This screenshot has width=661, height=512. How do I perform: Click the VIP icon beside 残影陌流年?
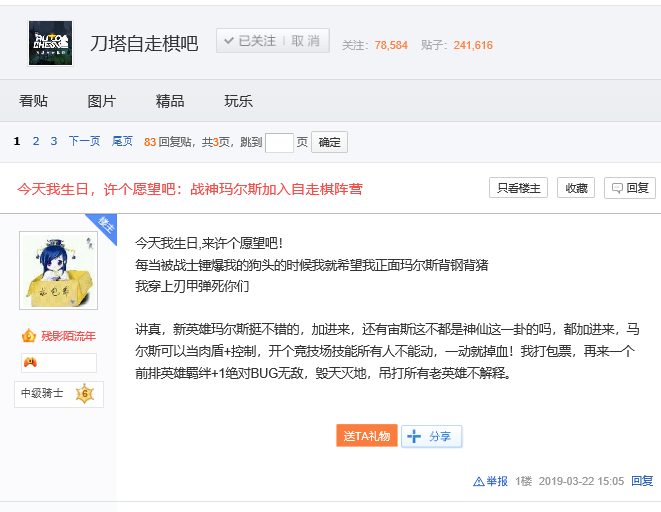28,336
